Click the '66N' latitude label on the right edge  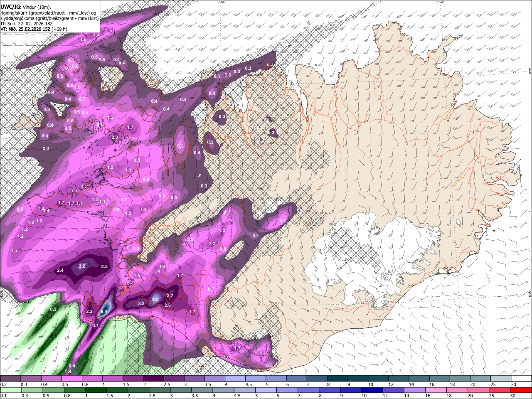point(530,71)
